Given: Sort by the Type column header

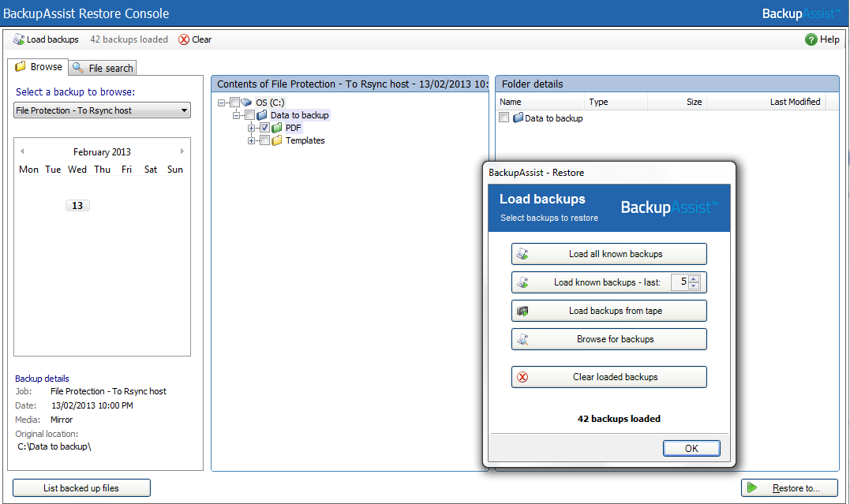Looking at the screenshot, I should pyautogui.click(x=616, y=102).
